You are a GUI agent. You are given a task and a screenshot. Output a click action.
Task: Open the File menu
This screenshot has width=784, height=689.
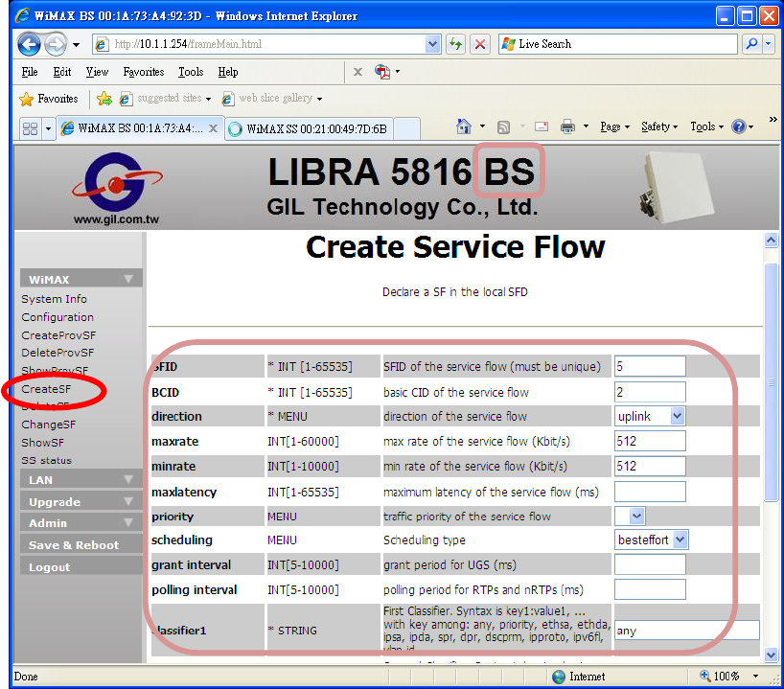(x=30, y=72)
